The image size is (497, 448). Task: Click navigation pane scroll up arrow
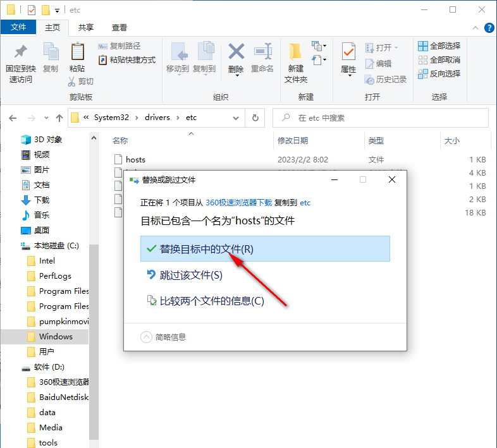point(94,138)
